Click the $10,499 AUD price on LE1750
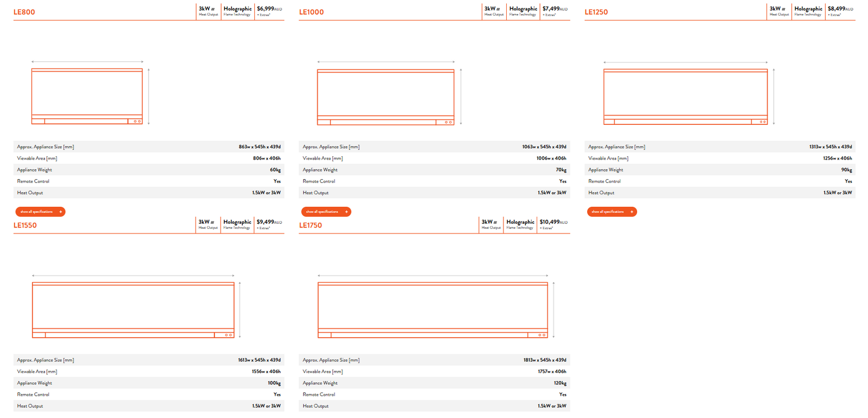 tap(553, 224)
